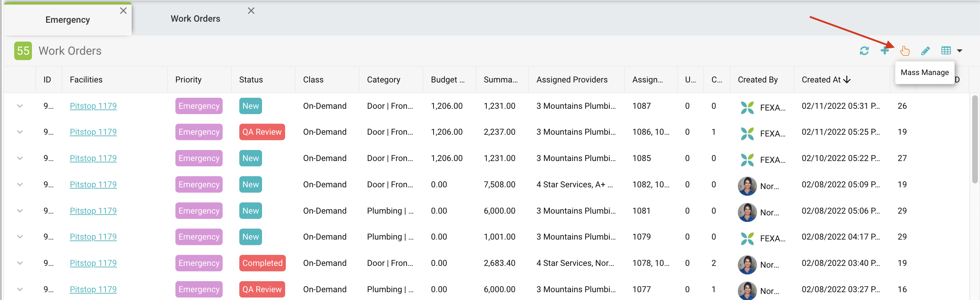Click avatar in the 7,508.00 summary row
Image resolution: width=980 pixels, height=300 pixels.
(747, 186)
